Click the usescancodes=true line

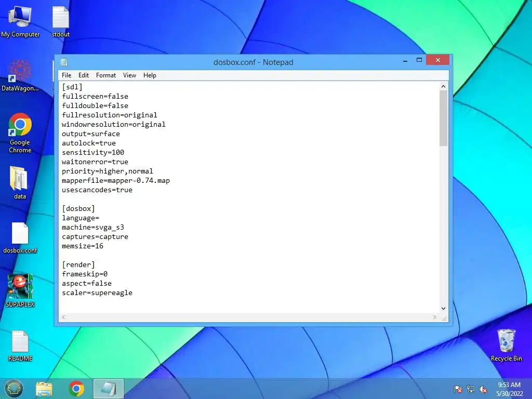coord(97,190)
